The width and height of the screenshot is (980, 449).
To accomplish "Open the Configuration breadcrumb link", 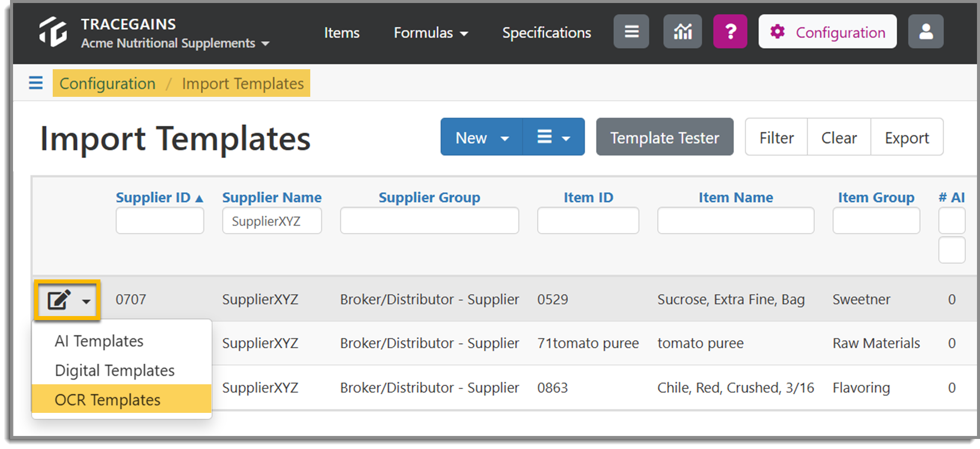I will pos(107,83).
